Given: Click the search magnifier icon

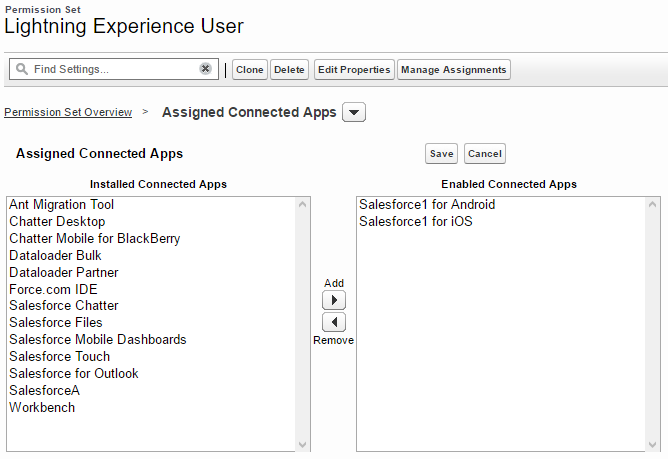Looking at the screenshot, I should pyautogui.click(x=21, y=69).
